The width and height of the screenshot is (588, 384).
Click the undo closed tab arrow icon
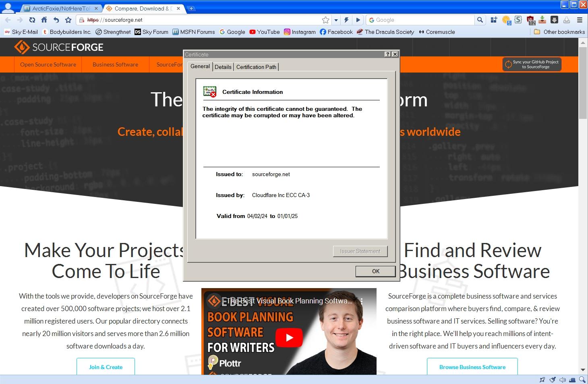(x=56, y=20)
